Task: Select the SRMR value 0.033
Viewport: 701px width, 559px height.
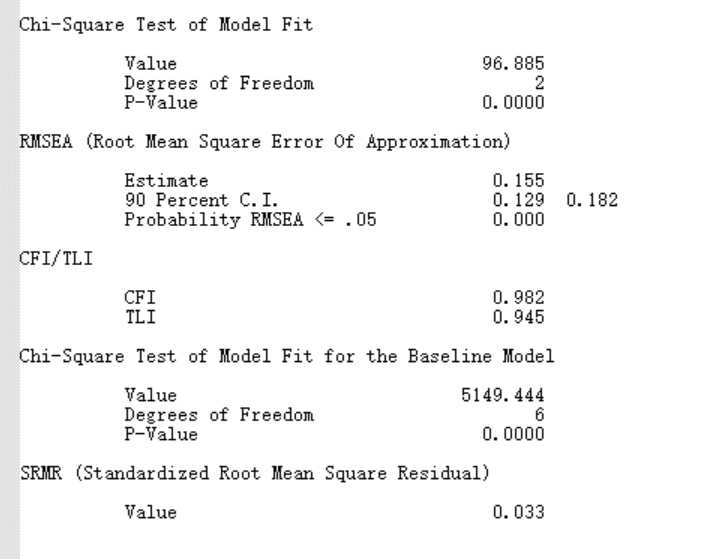Action: click(x=519, y=512)
